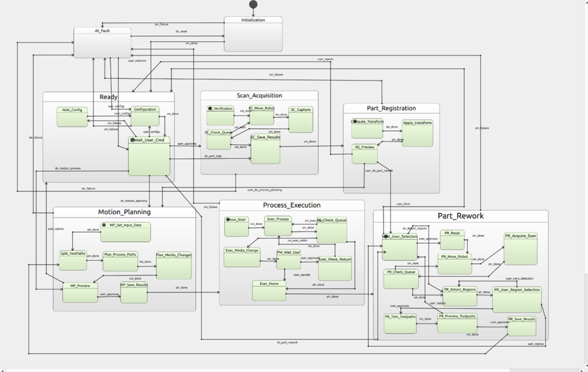This screenshot has width=588, height=372.
Task: Click the user_cancels transition label
Action: pos(302,275)
